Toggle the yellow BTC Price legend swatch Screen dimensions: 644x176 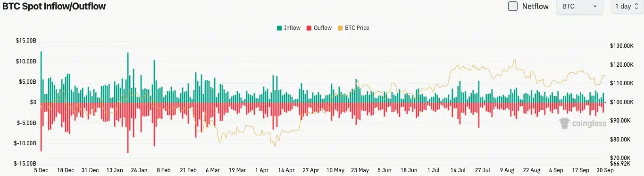[340, 28]
